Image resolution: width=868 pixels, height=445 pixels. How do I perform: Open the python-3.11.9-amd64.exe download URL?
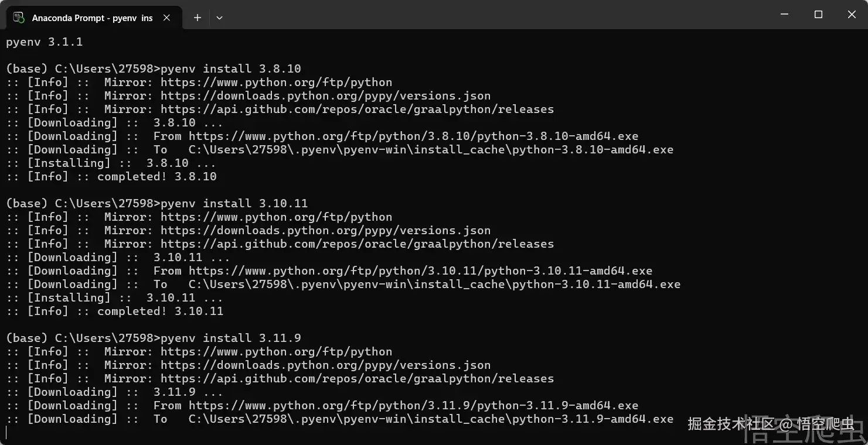pos(413,405)
